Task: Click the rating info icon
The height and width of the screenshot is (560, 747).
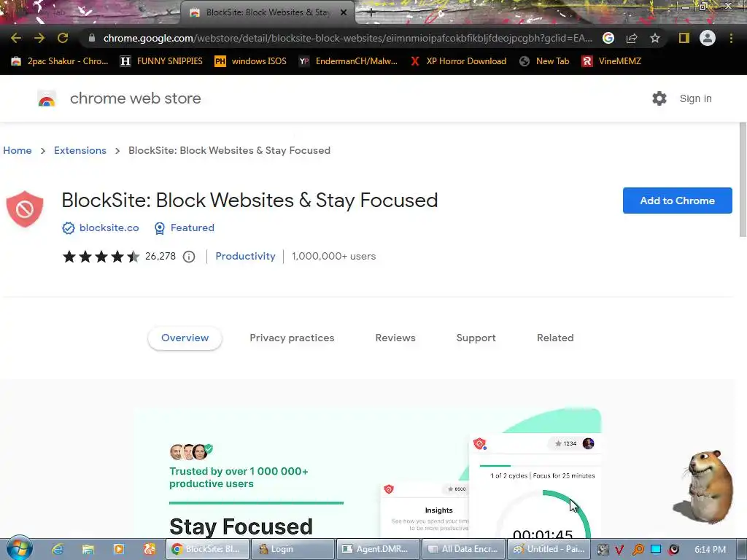Action: [x=189, y=257]
